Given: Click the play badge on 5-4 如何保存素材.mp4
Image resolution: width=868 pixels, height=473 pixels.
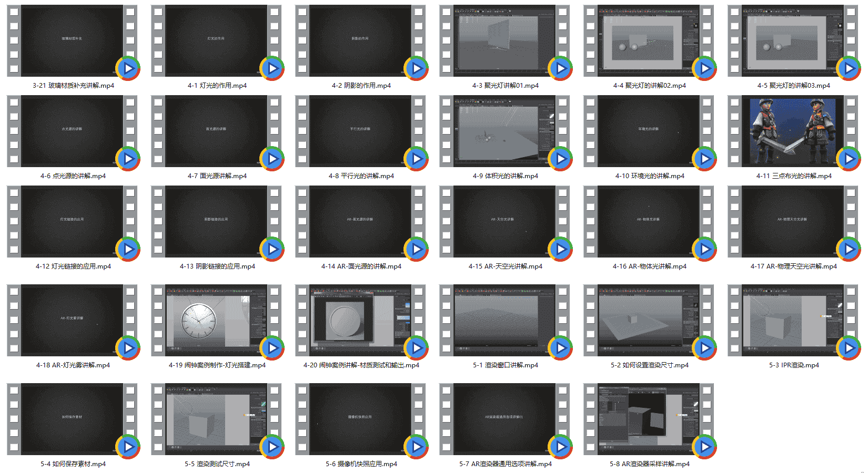Looking at the screenshot, I should click(128, 447).
